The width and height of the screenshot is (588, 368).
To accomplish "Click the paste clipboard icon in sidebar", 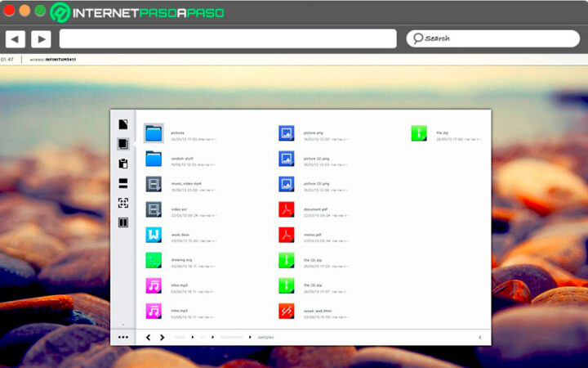I will click(x=123, y=164).
